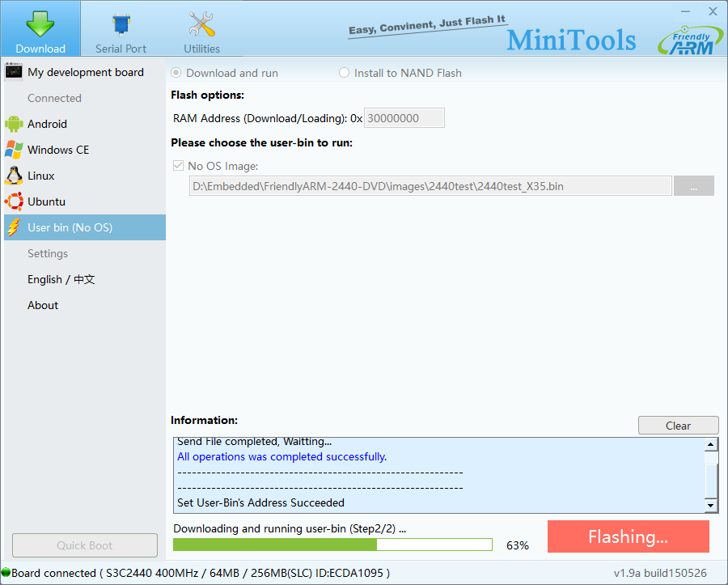Click the 'Flash options:' heading

(208, 95)
